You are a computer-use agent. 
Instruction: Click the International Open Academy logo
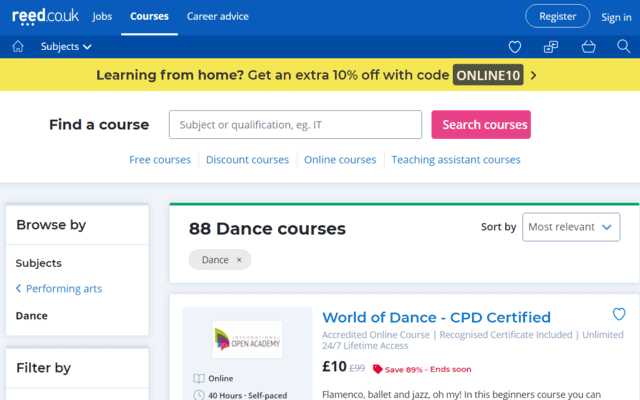tap(247, 340)
